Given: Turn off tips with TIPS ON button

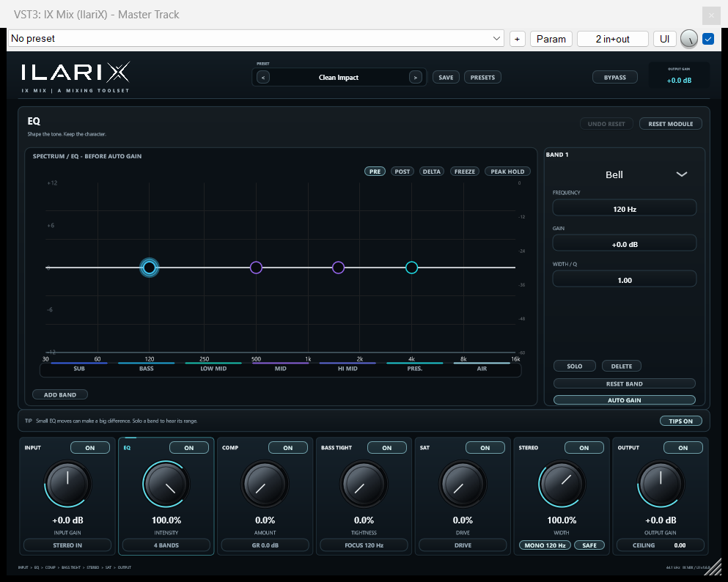Looking at the screenshot, I should 680,421.
